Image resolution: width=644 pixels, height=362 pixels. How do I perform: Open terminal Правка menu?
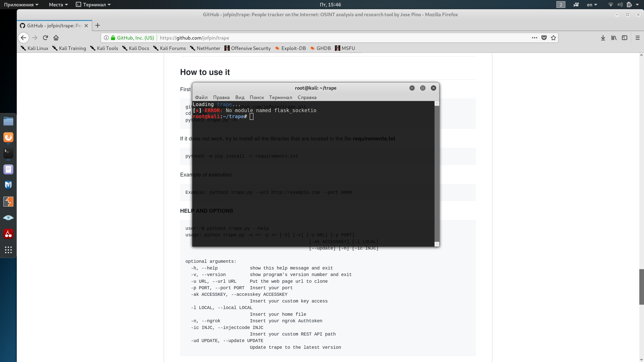pos(221,97)
